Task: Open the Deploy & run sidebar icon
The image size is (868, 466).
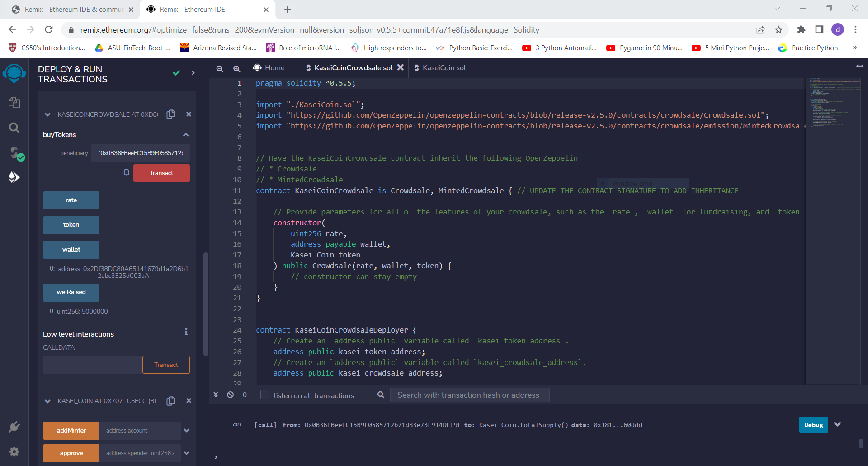Action: point(14,177)
